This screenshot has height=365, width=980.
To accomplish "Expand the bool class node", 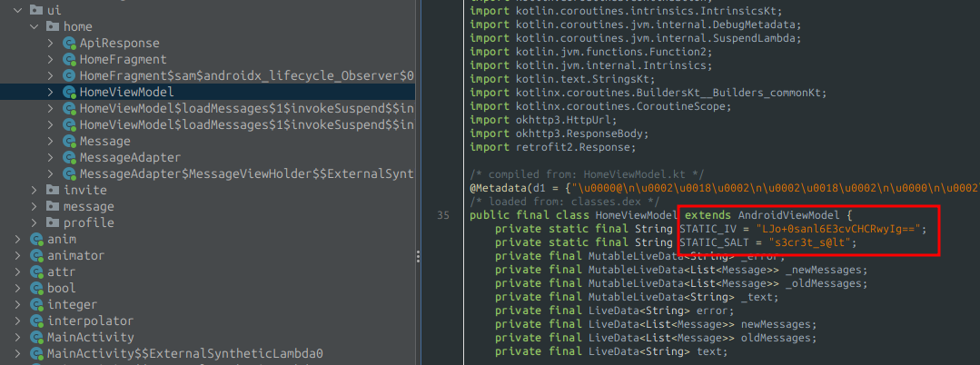I will 17,288.
